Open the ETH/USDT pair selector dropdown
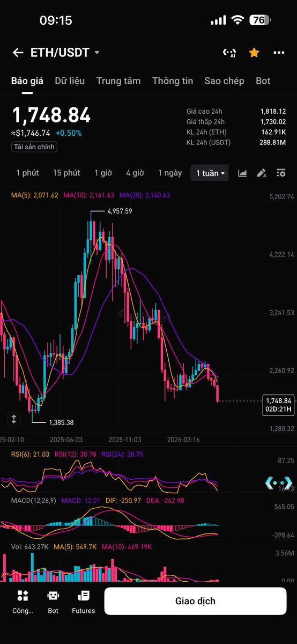The image size is (297, 644). (x=65, y=53)
